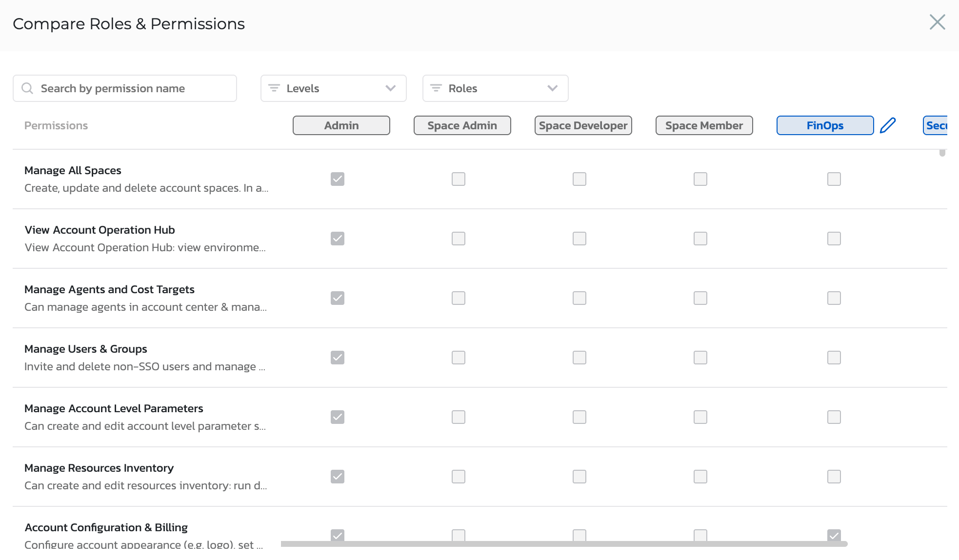Viewport: 959px width, 560px height.
Task: Click the Search by permission name field
Action: tap(124, 88)
